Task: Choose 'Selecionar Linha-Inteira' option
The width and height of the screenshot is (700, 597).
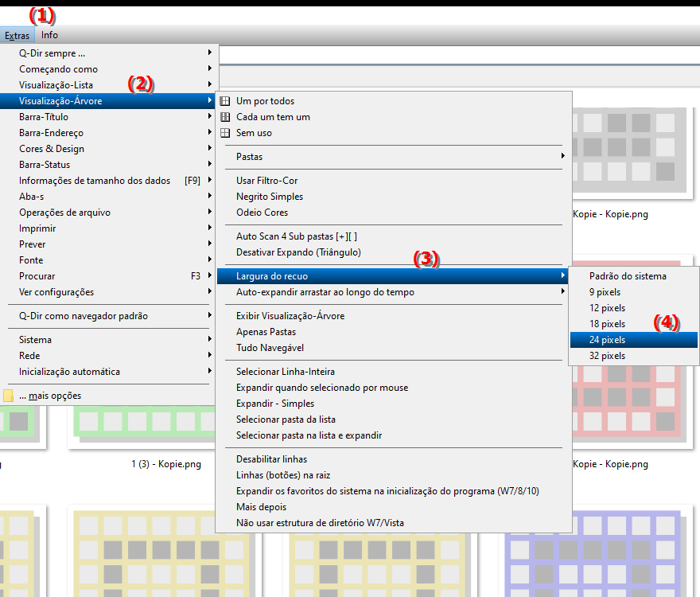Action: click(x=285, y=372)
